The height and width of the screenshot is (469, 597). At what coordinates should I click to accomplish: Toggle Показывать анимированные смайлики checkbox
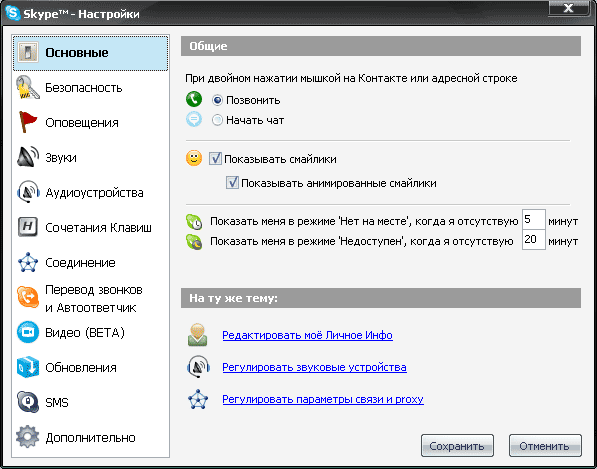click(232, 183)
